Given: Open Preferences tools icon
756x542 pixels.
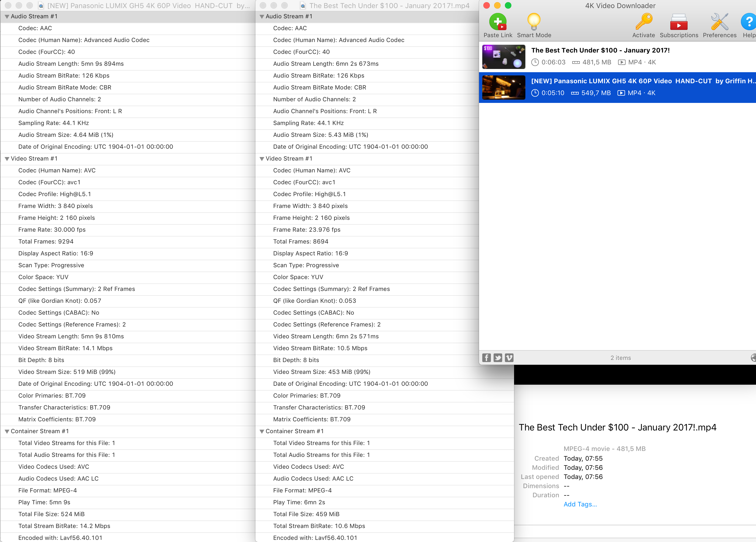Looking at the screenshot, I should pos(719,22).
